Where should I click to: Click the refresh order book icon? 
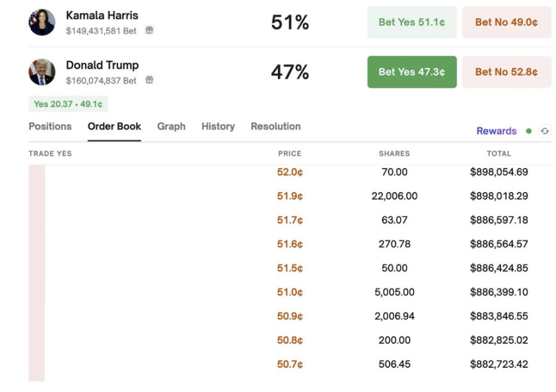pos(545,131)
